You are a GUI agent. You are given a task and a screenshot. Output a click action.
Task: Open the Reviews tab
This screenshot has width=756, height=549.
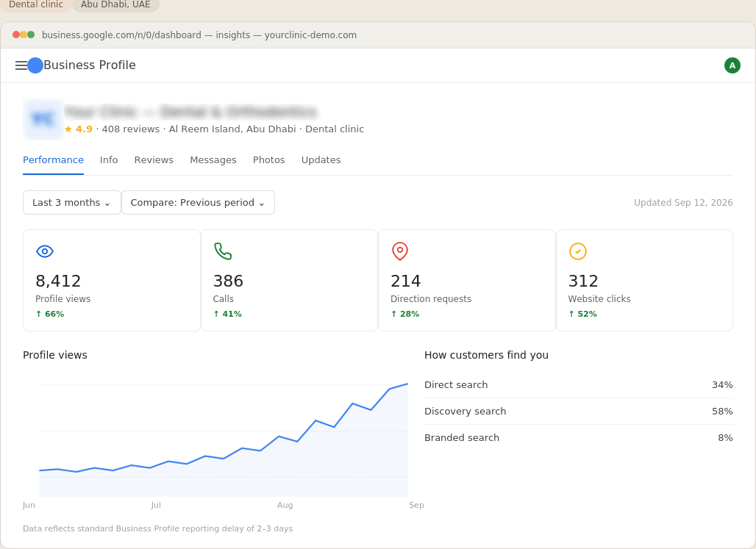154,160
